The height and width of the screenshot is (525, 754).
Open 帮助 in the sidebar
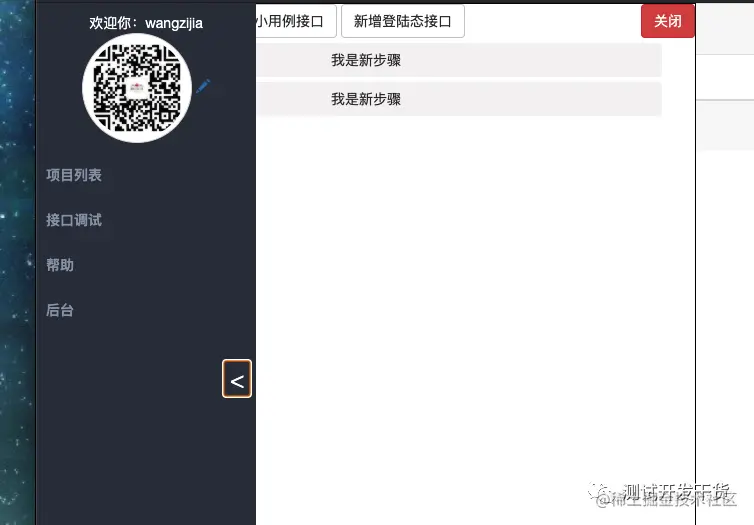coord(60,265)
